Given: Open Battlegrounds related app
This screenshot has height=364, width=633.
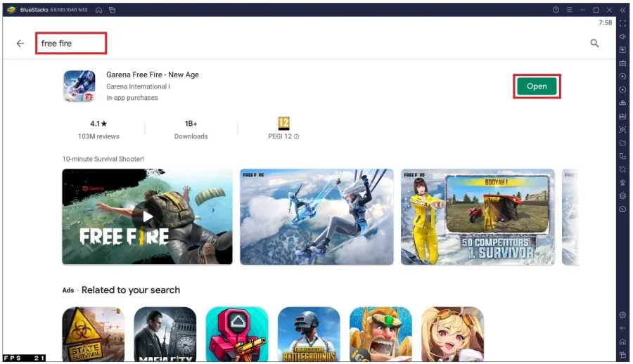Looking at the screenshot, I should pos(309,334).
